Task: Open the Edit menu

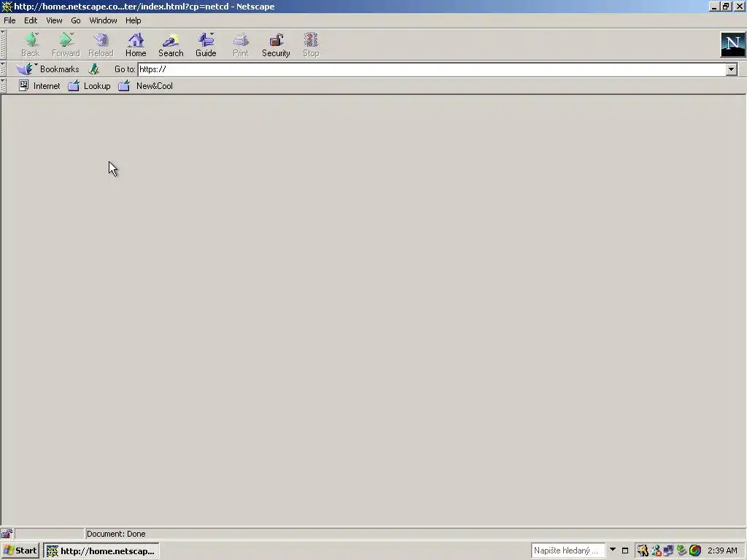Action: 31,20
